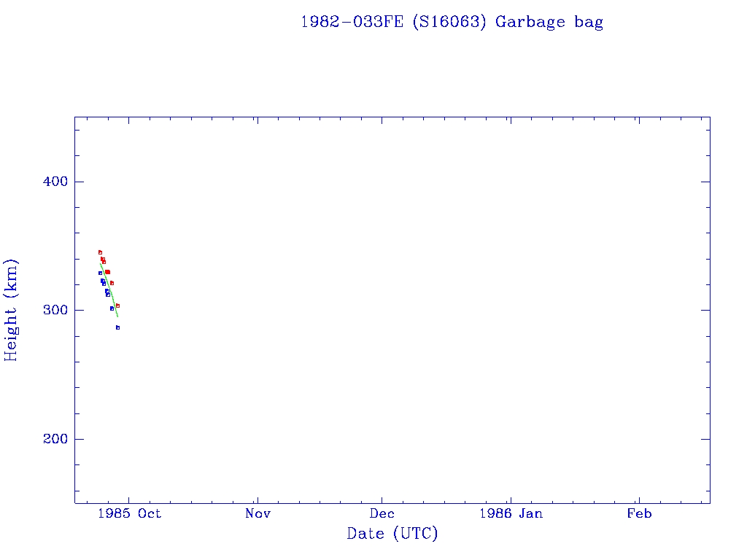The height and width of the screenshot is (560, 747).
Task: Click the '1986 Jan' x-axis label
Action: 510,514
